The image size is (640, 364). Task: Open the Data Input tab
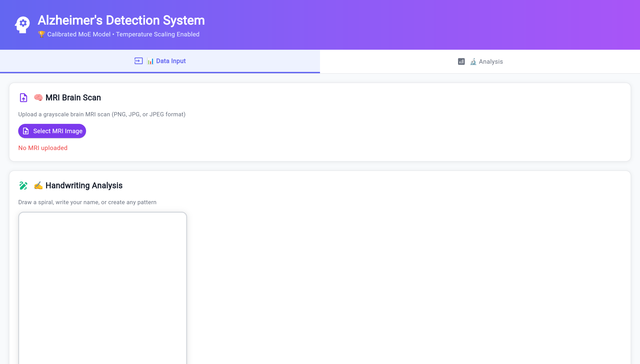160,61
